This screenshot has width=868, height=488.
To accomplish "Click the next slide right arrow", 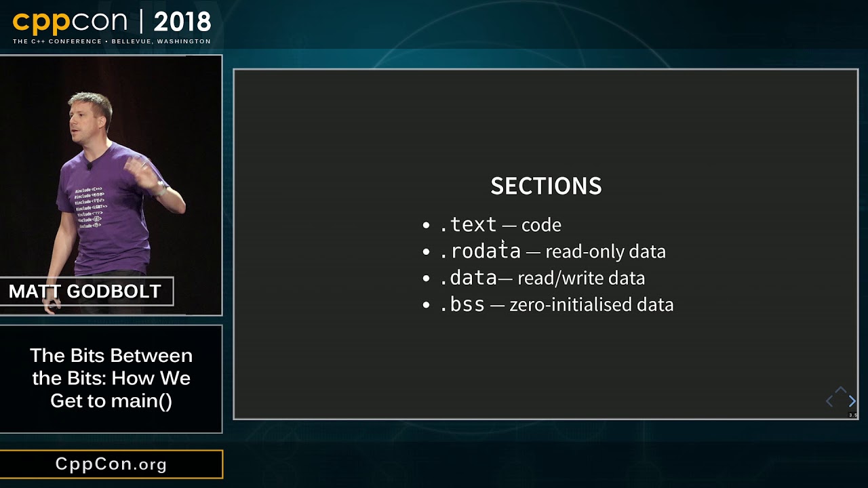I will coord(852,401).
